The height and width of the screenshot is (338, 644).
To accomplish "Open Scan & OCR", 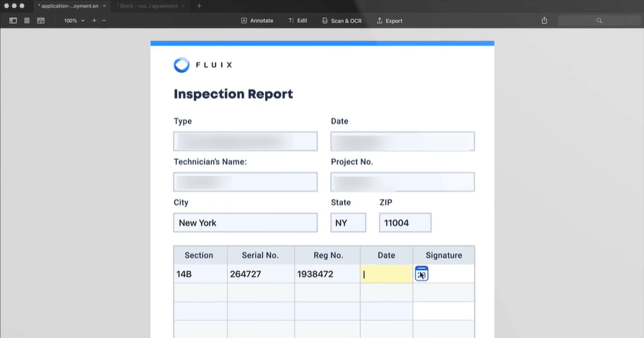I will point(341,20).
